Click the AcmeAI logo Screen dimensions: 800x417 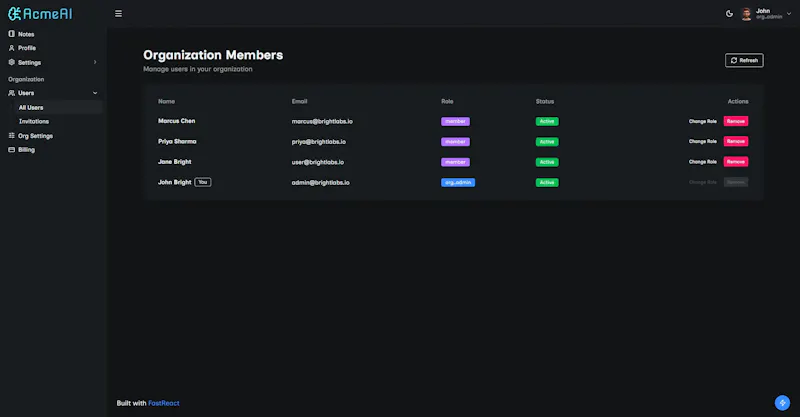(x=40, y=14)
